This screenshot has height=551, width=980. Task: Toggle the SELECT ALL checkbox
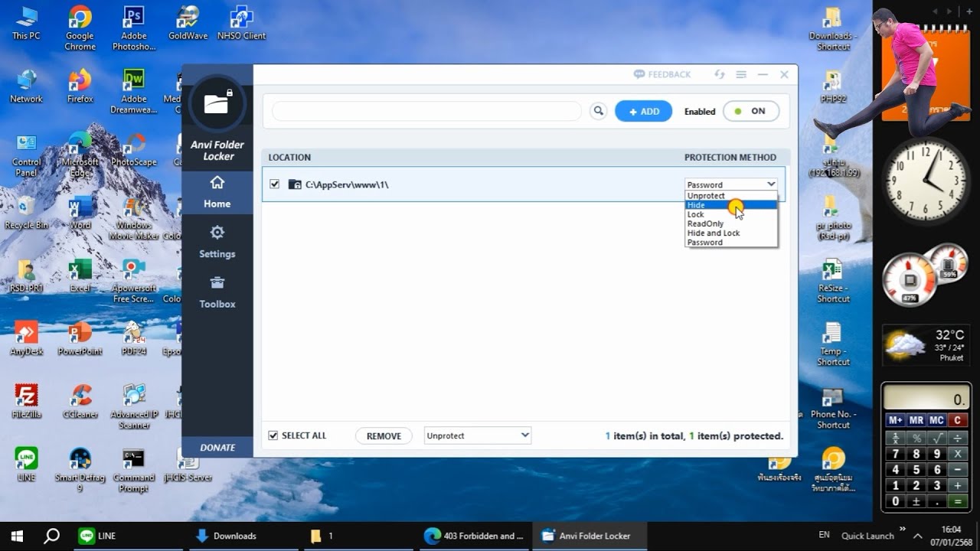[x=273, y=435]
